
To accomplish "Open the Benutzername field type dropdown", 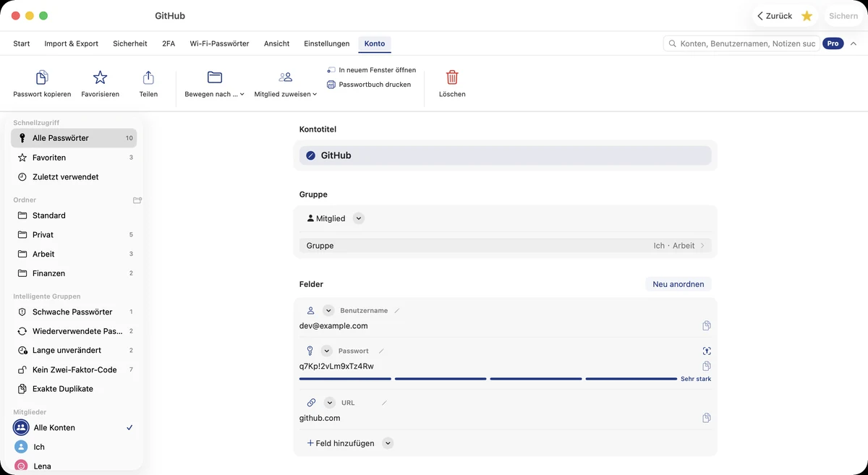I will point(328,311).
